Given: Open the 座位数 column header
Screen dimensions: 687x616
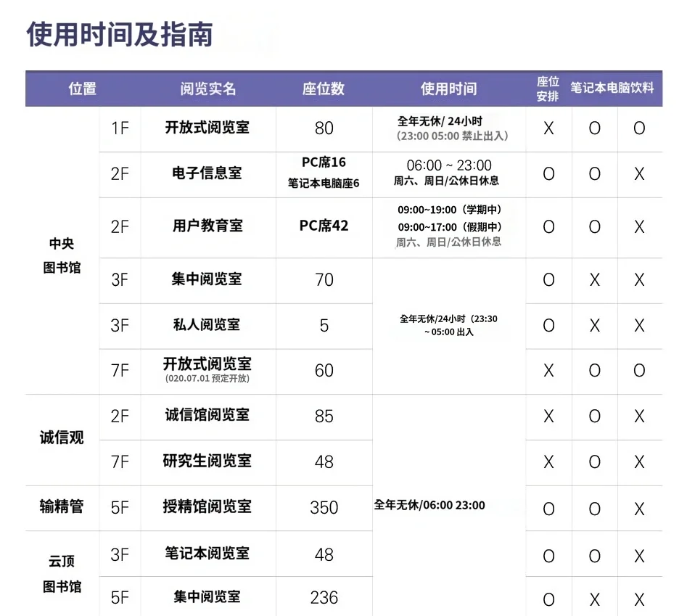Looking at the screenshot, I should pos(324,88).
